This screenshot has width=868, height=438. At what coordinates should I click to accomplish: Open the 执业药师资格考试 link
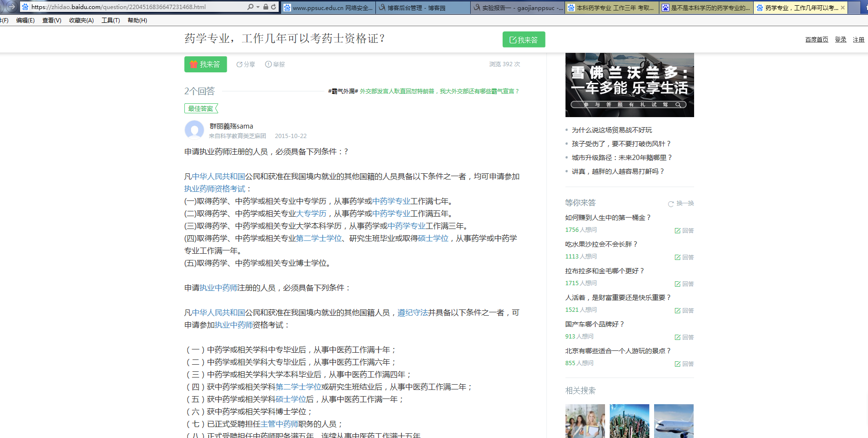tap(214, 189)
